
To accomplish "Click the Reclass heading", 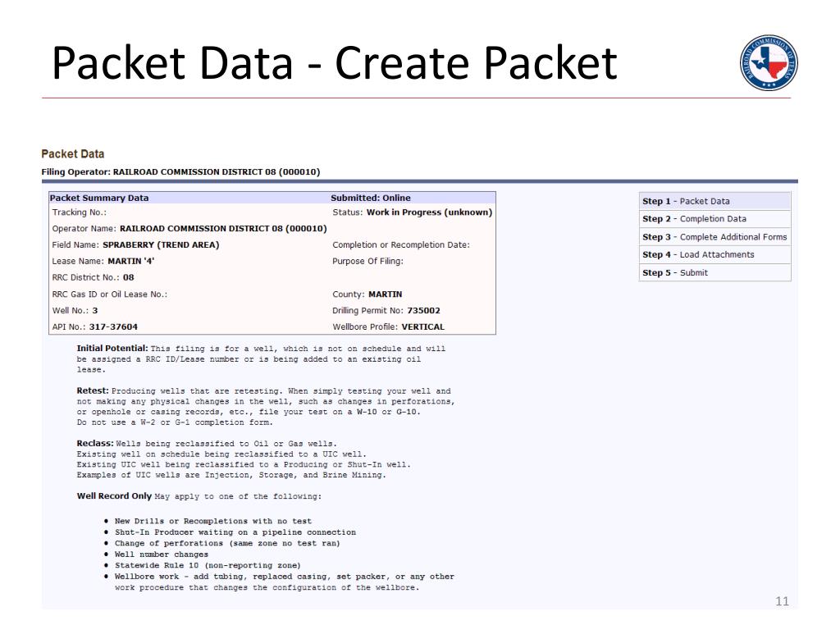I will (x=95, y=443).
